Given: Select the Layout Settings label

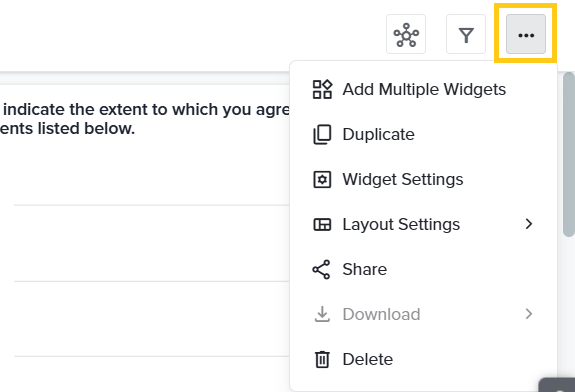Looking at the screenshot, I should pyautogui.click(x=401, y=224).
